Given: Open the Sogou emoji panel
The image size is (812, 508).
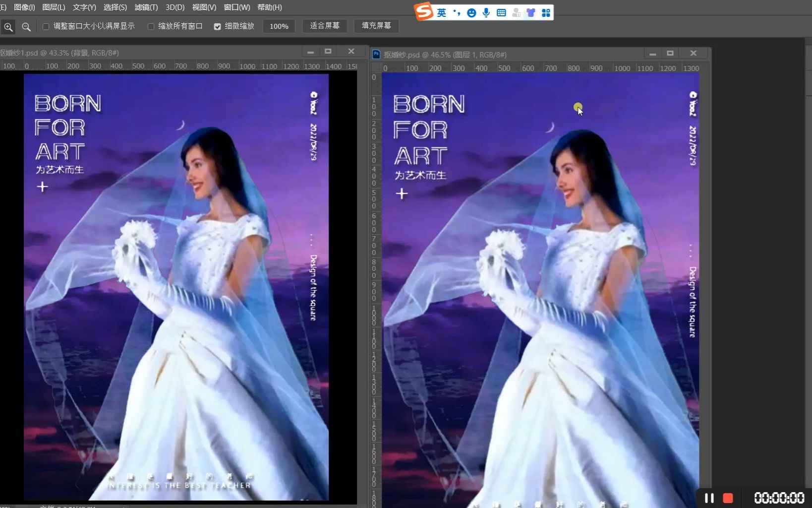Looking at the screenshot, I should tap(471, 12).
